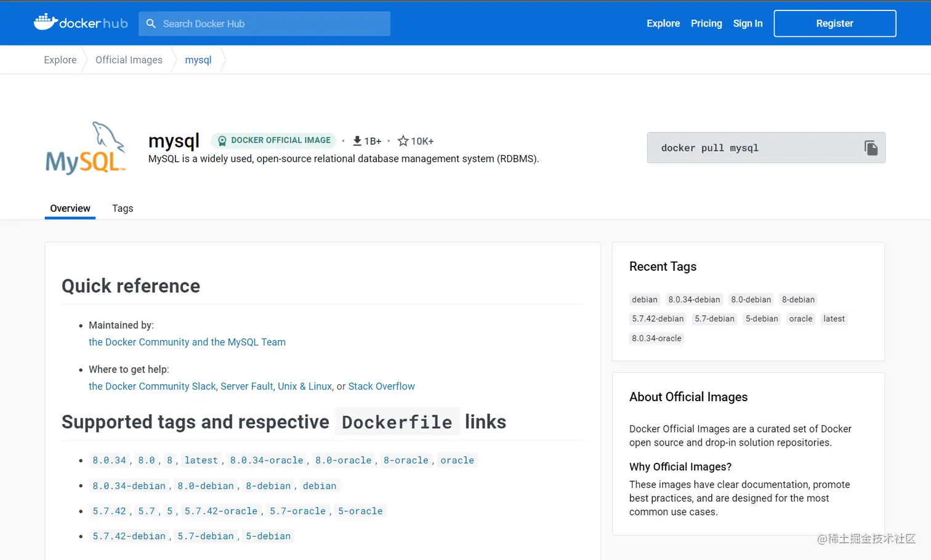Image resolution: width=931 pixels, height=560 pixels.
Task: Click the Docker Hub whale logo
Action: 46,22
